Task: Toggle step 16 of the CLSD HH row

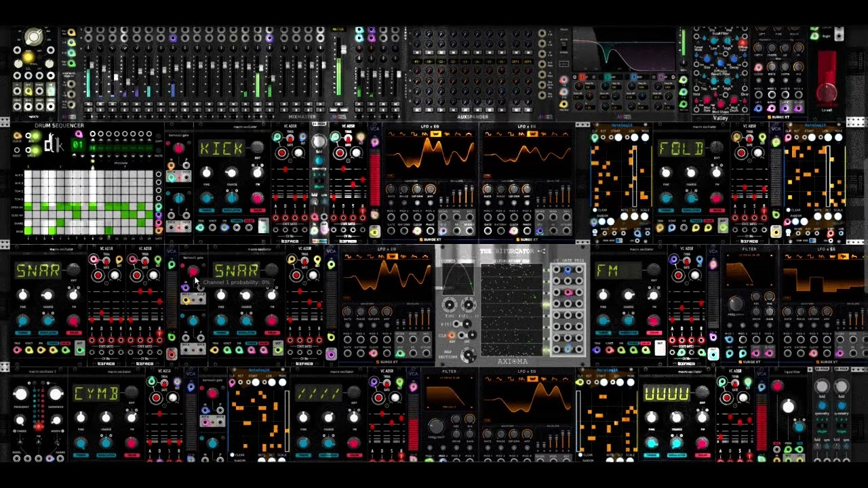Action: coord(149,215)
